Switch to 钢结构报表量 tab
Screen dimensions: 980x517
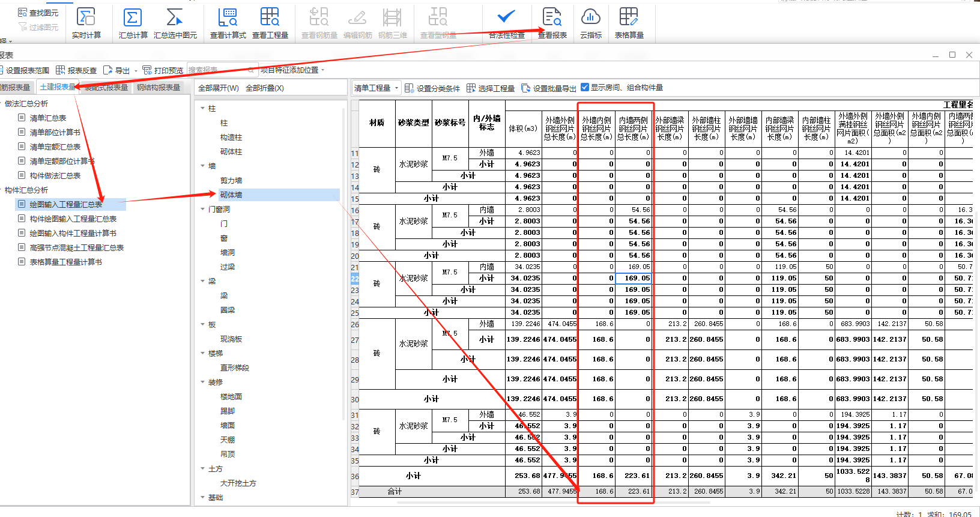(x=159, y=87)
